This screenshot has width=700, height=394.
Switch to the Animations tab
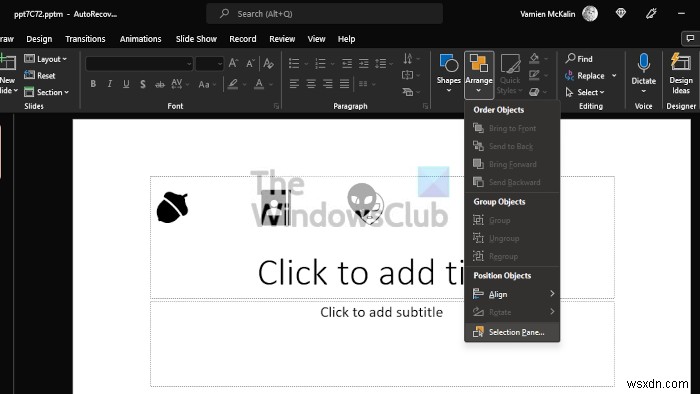tap(140, 39)
